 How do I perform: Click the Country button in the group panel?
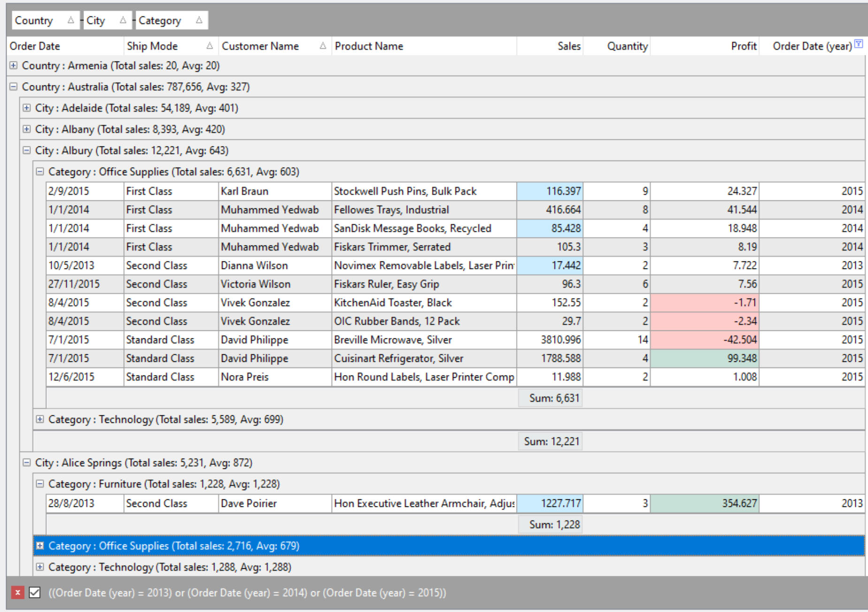[33, 20]
